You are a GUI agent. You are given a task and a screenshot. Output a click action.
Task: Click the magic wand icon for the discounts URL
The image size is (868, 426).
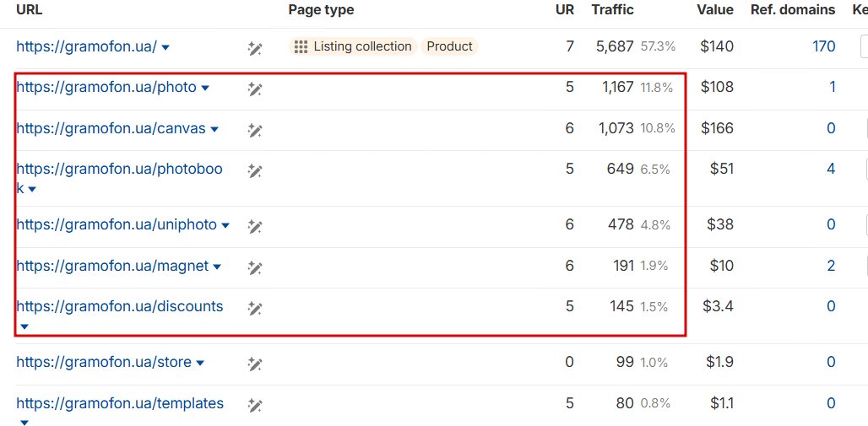255,308
